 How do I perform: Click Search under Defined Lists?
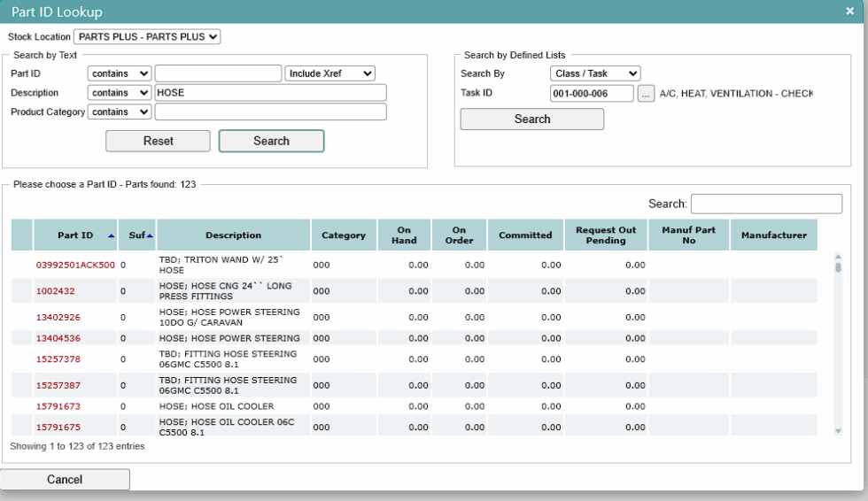[532, 119]
